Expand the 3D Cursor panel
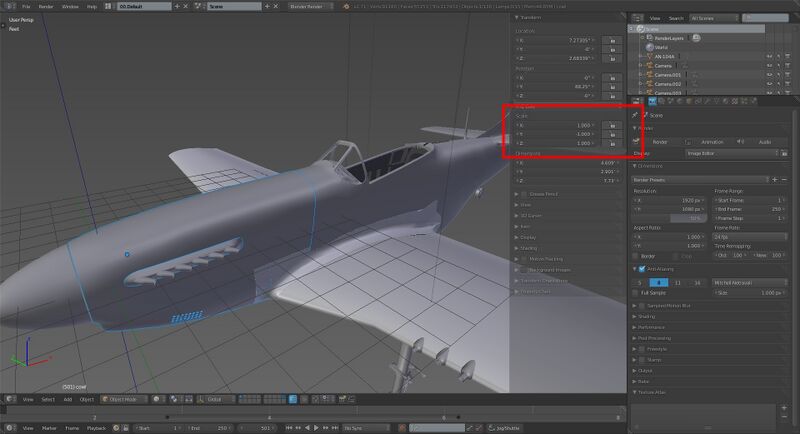 click(x=531, y=216)
